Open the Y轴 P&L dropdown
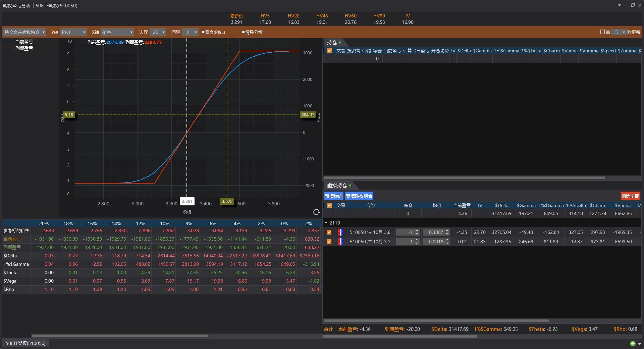The height and width of the screenshot is (349, 644). (73, 32)
